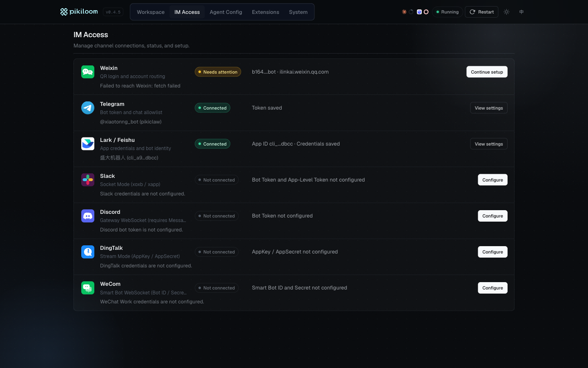This screenshot has width=588, height=368.
Task: Toggle light theme with the sun icon
Action: 506,12
